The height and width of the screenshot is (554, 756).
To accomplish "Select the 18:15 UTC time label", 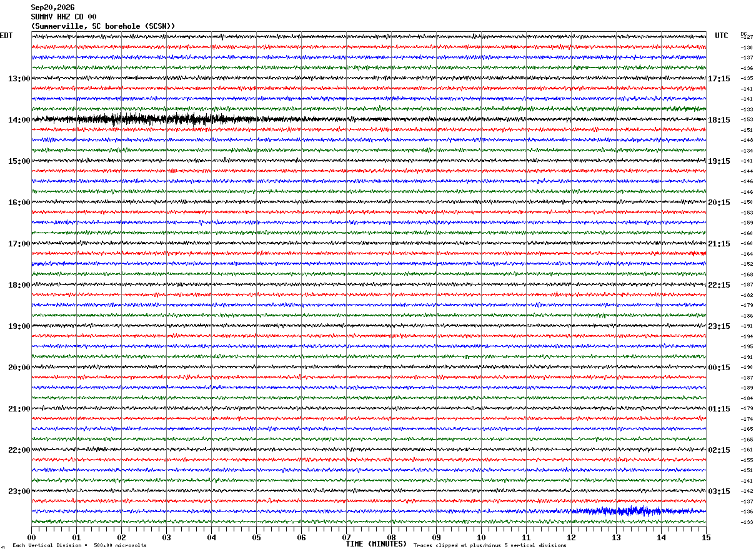I will coord(719,120).
